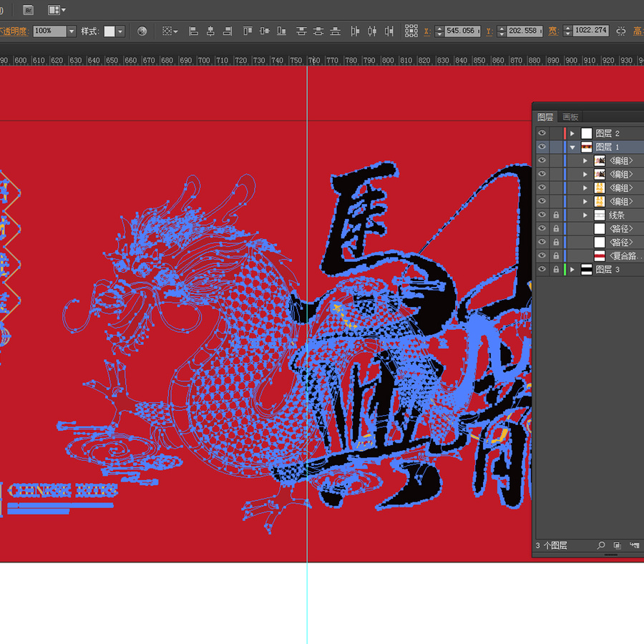The width and height of the screenshot is (644, 644).
Task: Click the 样式 graphic style swatch
Action: click(109, 31)
